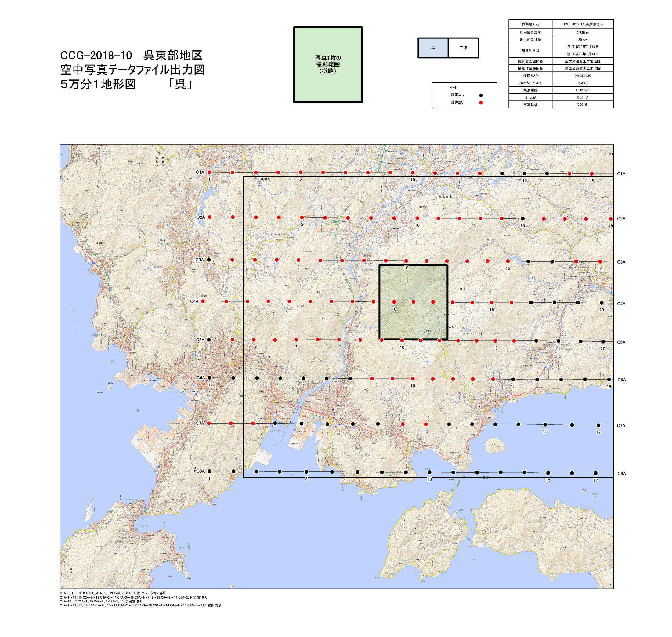Click the red photo point 19 on course C3A

[x=600, y=262]
